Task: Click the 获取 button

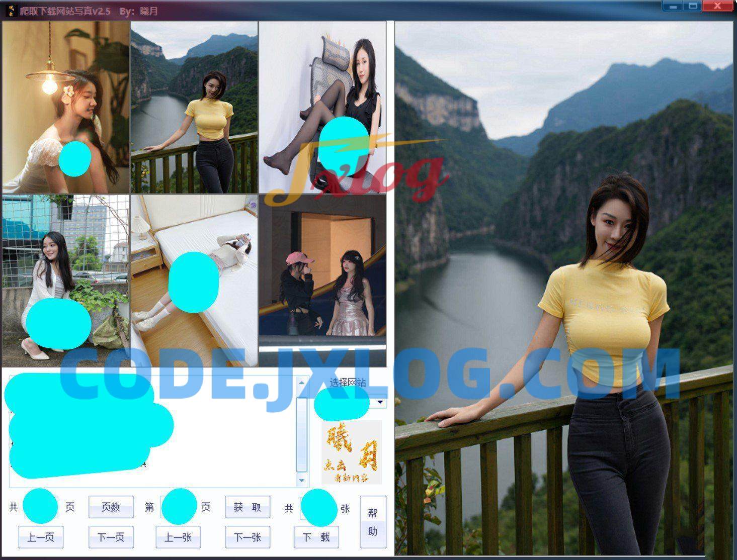Action: tap(247, 507)
